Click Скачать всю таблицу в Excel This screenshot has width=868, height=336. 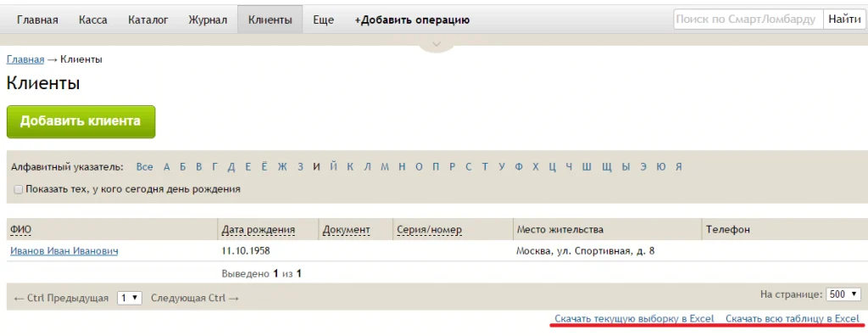tap(793, 319)
